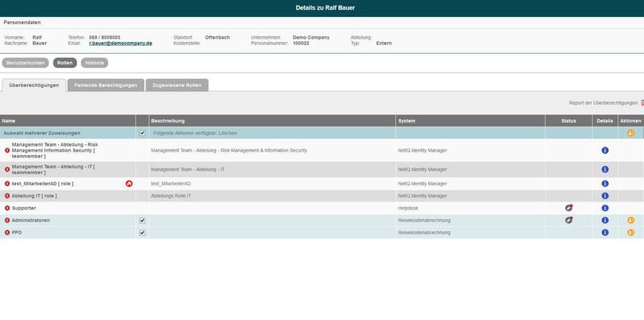Screen dimensions: 644x320
Task: Uncheck the Administratoren checkbox
Action: tap(142, 221)
